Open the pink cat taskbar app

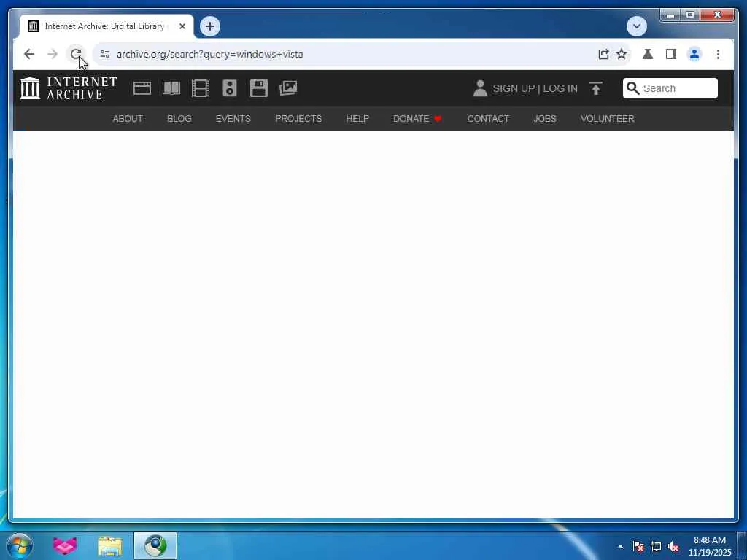(x=65, y=545)
